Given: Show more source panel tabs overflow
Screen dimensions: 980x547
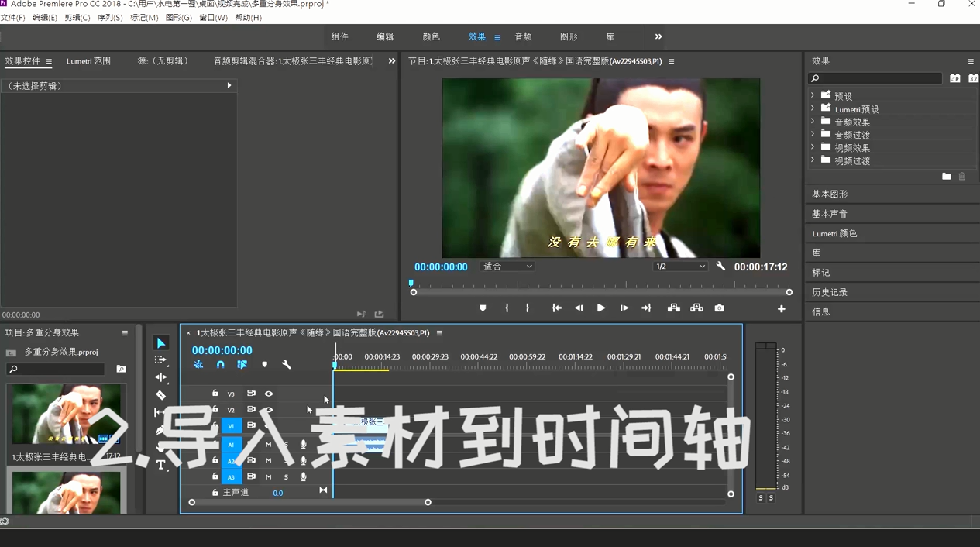Looking at the screenshot, I should point(392,61).
